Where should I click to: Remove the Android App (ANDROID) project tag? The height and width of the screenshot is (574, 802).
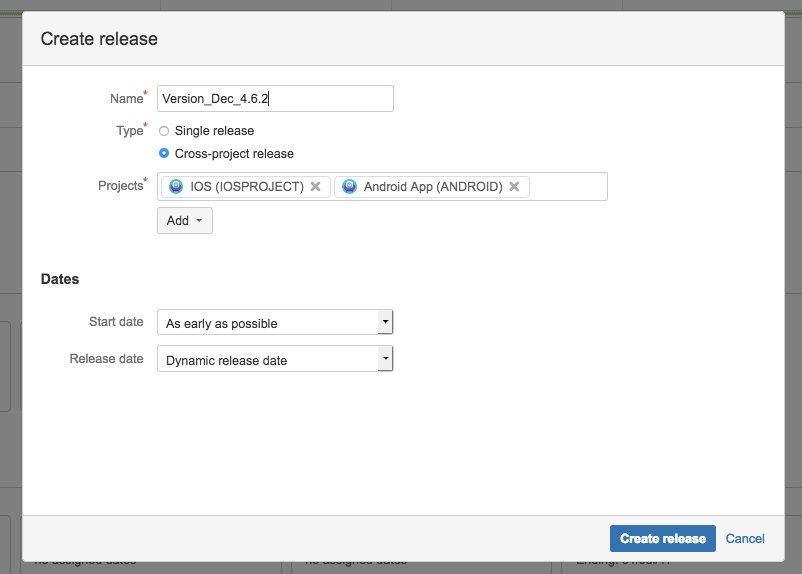514,186
